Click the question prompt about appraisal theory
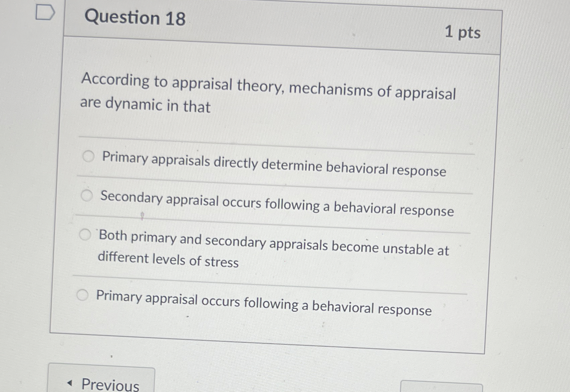Image resolution: width=570 pixels, height=392 pixels. (268, 92)
